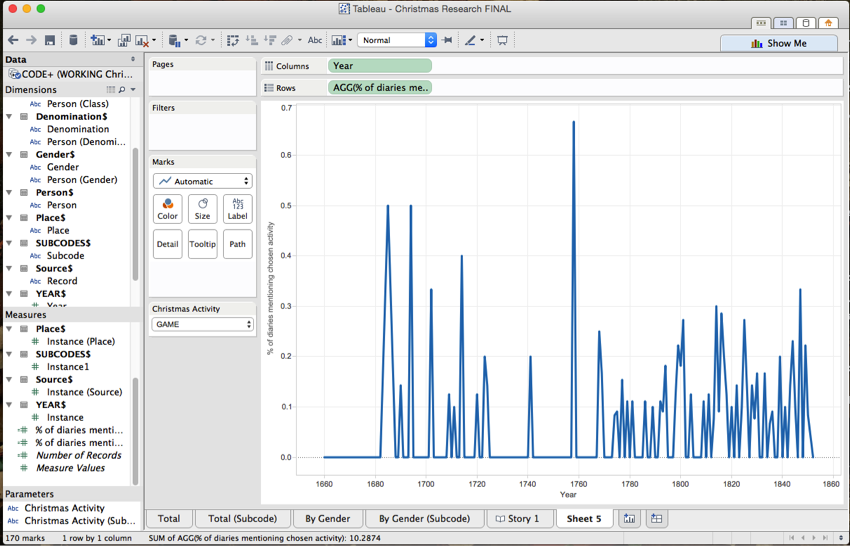Click the Swap rows and columns icon

(233, 40)
